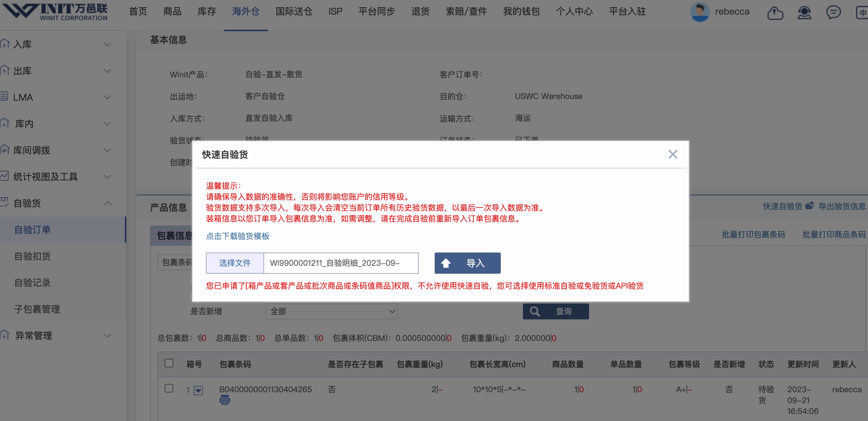Tick the select-all checkbox in table header
The height and width of the screenshot is (421, 868).
pos(169,363)
